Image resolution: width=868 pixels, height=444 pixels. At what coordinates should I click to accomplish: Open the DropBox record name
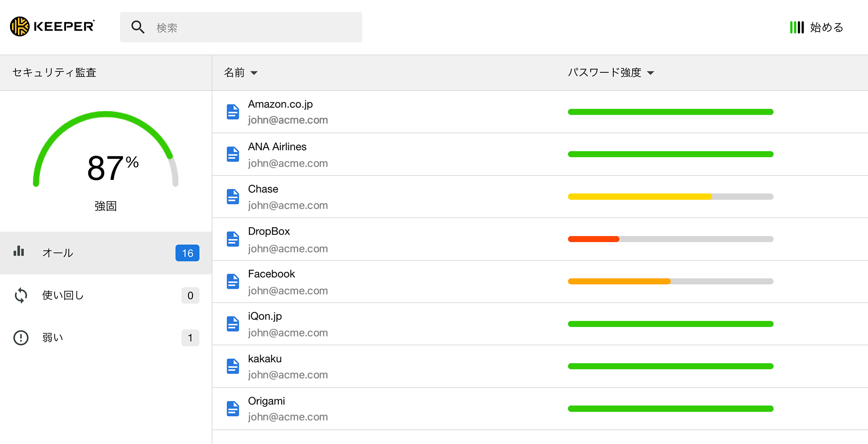(x=269, y=231)
